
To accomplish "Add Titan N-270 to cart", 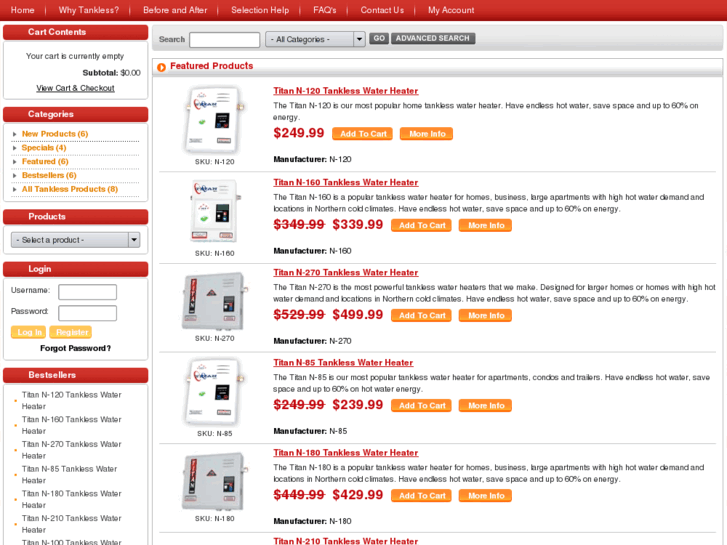I will coord(421,315).
